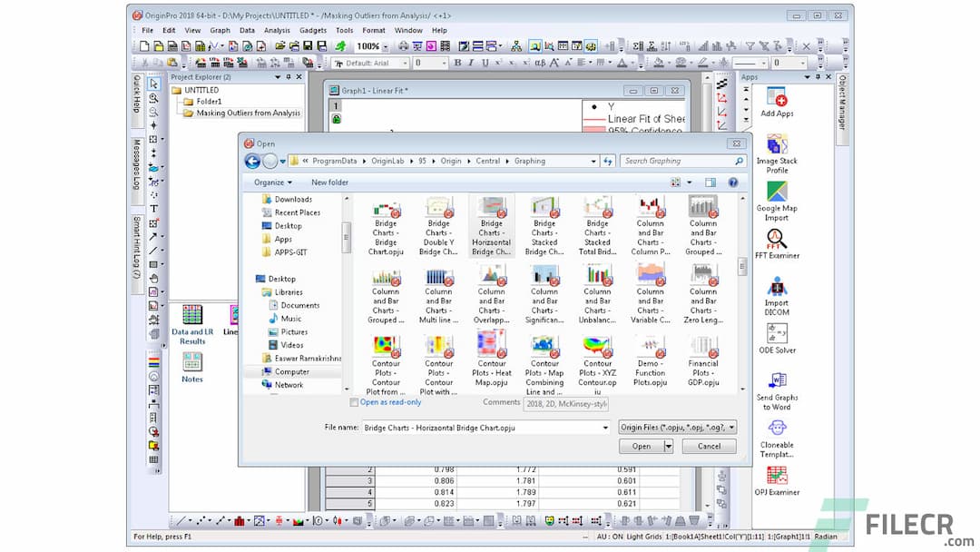Select the Image Stack Profile tool icon

pyautogui.click(x=777, y=143)
